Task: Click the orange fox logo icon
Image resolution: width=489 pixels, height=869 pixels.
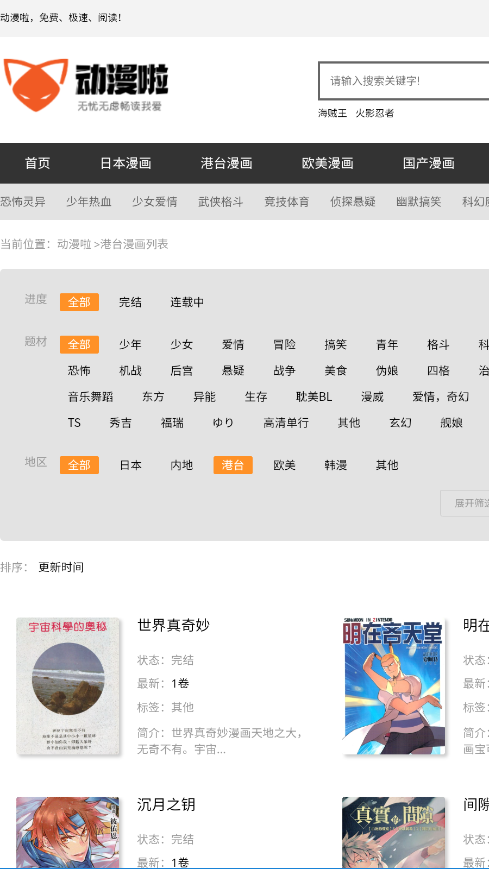Action: pyautogui.click(x=36, y=85)
